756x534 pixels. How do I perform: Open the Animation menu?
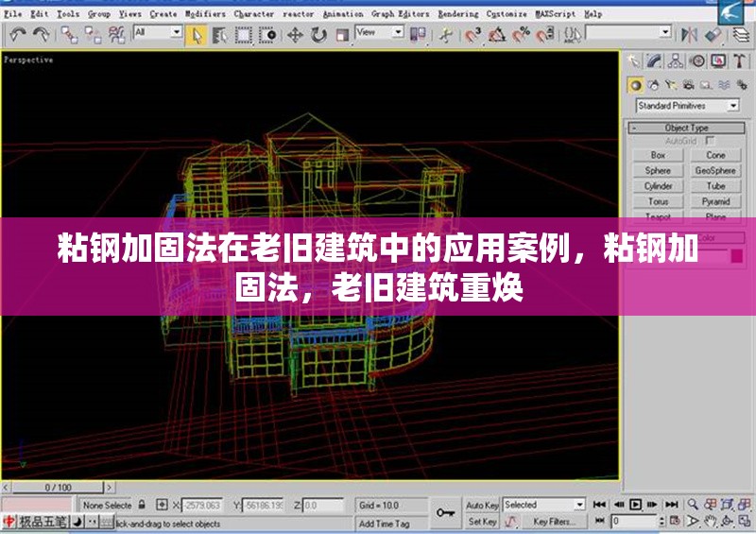[x=343, y=14]
